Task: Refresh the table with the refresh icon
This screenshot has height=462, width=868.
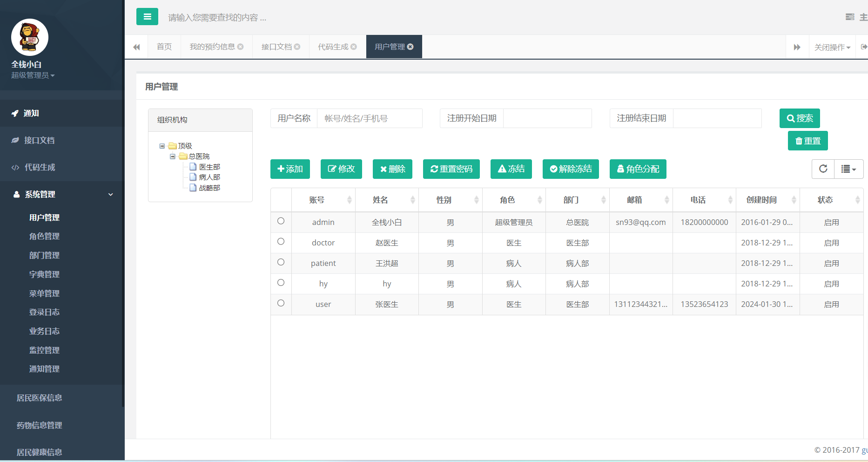Action: pos(823,169)
